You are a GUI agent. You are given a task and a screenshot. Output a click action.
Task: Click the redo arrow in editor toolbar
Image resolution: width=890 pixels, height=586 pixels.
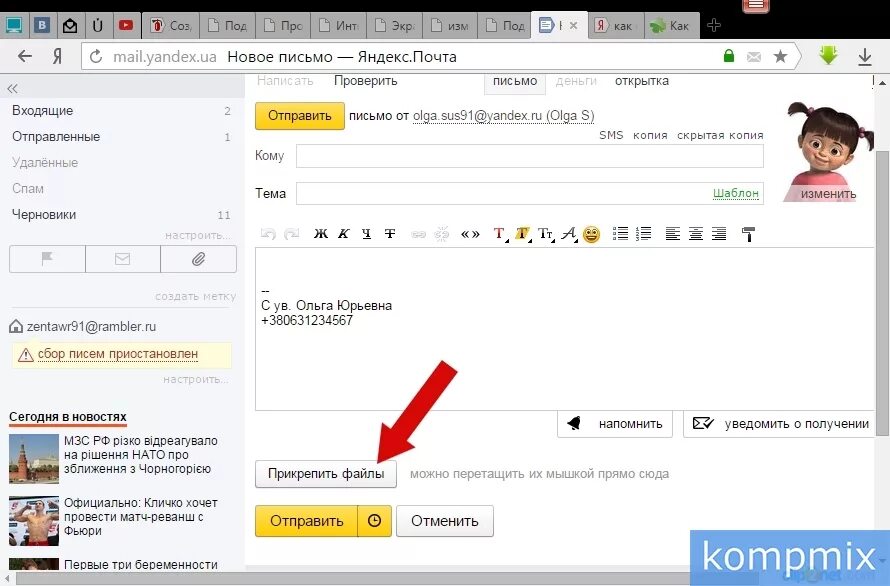click(292, 233)
